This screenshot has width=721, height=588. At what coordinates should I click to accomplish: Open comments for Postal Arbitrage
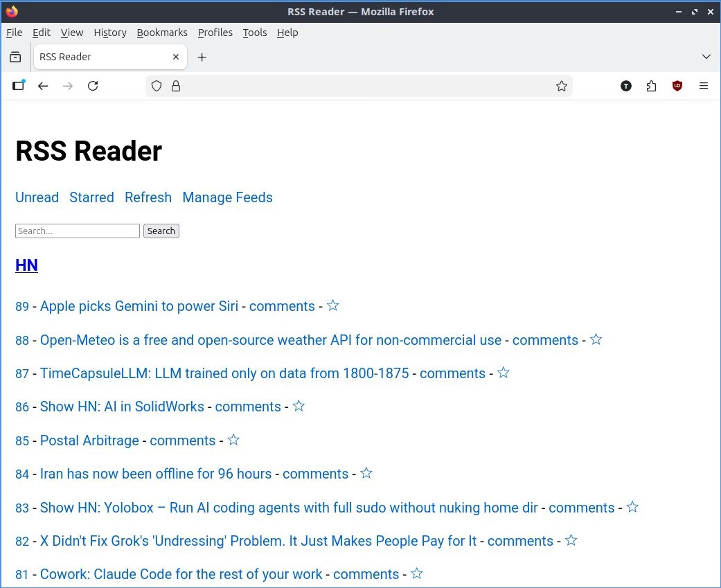[x=183, y=441]
